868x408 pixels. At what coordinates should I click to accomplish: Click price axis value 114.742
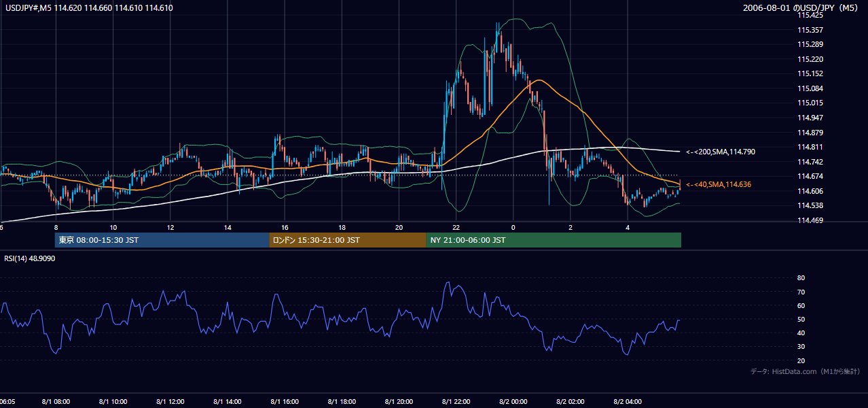click(x=812, y=162)
